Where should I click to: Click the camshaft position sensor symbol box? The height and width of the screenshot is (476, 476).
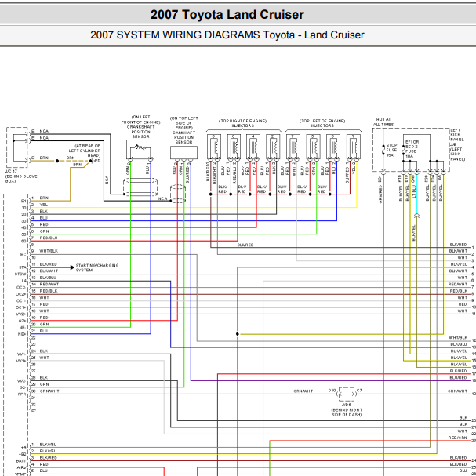(x=183, y=153)
